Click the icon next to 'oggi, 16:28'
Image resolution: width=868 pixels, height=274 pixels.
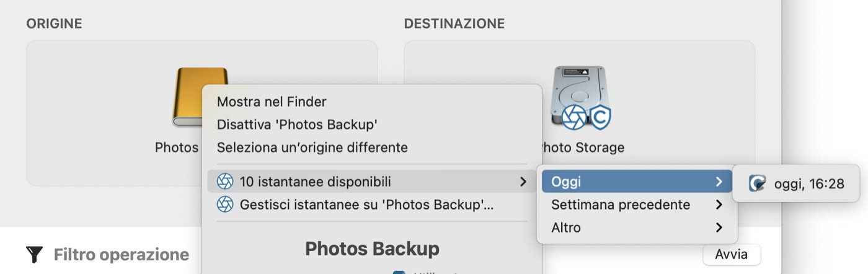coord(757,183)
